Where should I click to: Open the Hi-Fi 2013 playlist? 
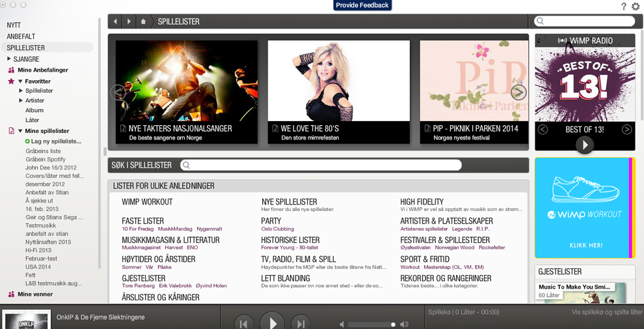coord(38,250)
